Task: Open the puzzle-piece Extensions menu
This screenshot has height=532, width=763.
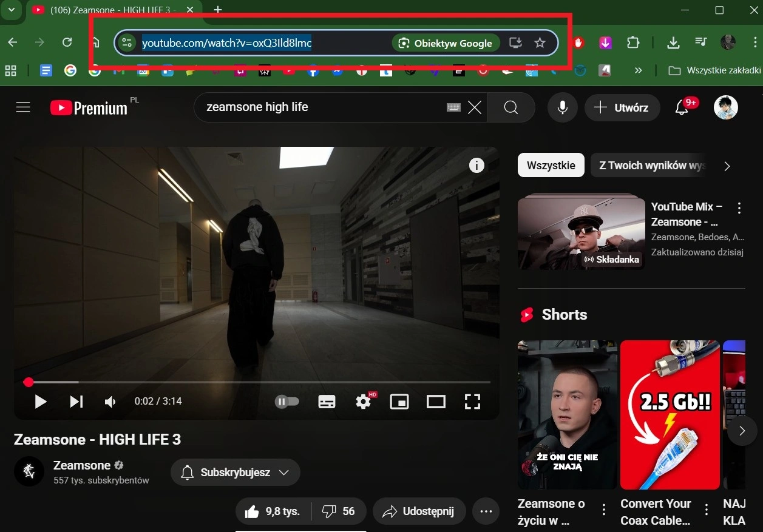Action: pos(633,42)
